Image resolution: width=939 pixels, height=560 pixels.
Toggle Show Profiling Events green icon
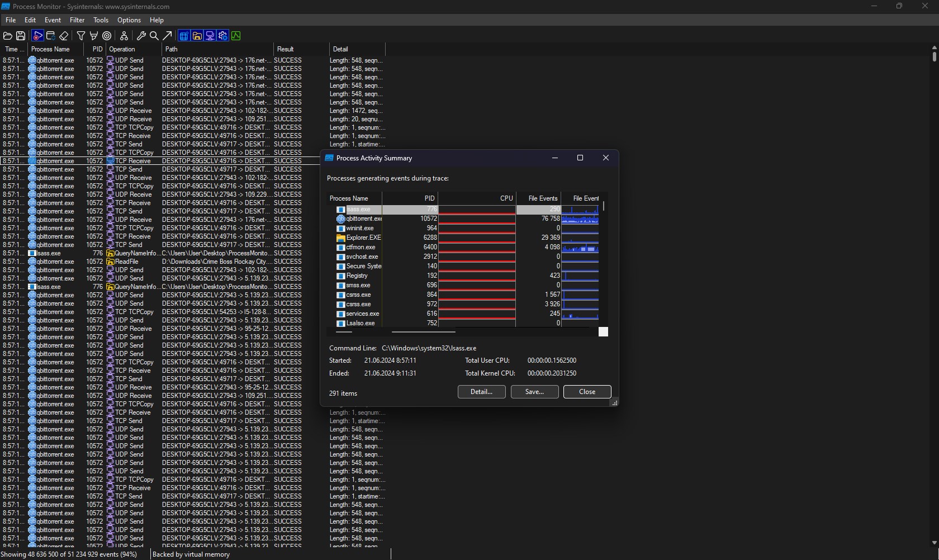pos(236,36)
